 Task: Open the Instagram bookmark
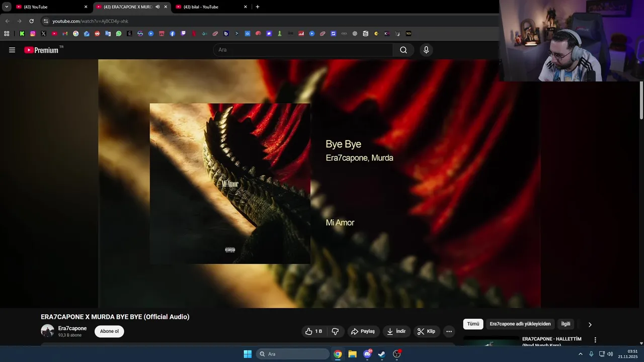pyautogui.click(x=33, y=34)
